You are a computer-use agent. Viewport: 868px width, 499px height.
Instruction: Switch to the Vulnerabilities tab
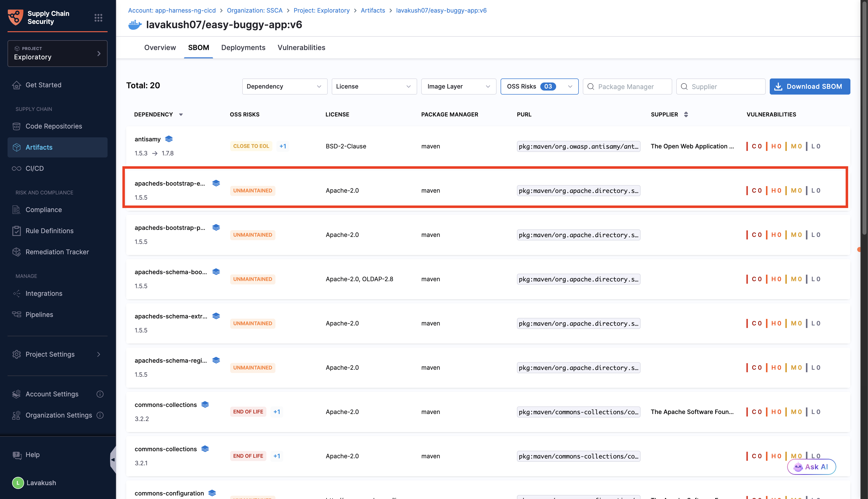[x=301, y=48]
